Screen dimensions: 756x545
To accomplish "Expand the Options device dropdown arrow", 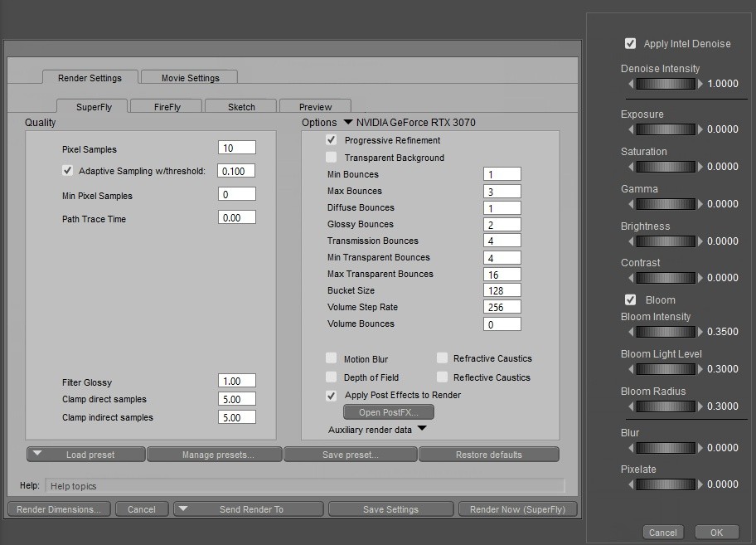I will coord(347,123).
